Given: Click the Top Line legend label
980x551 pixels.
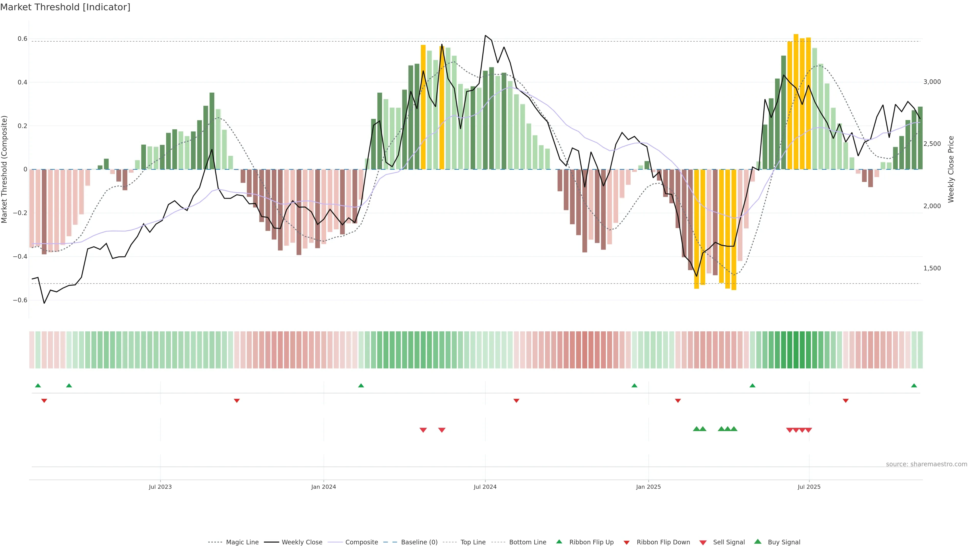Looking at the screenshot, I should [473, 542].
